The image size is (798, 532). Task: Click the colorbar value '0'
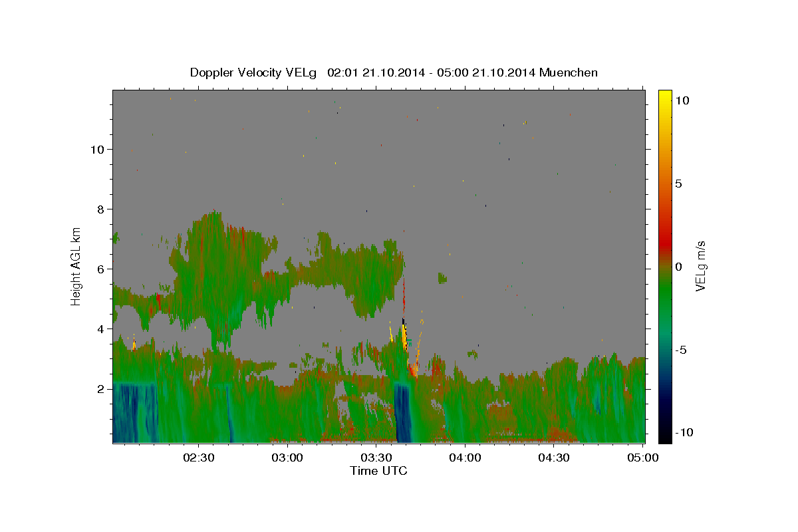678,267
